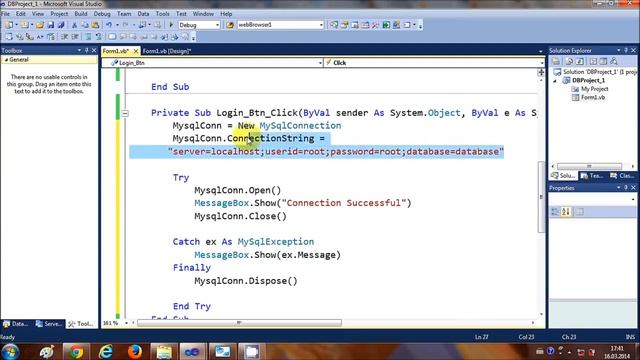640x360 pixels.
Task: Save the current file with the disk icon
Action: pos(51,25)
